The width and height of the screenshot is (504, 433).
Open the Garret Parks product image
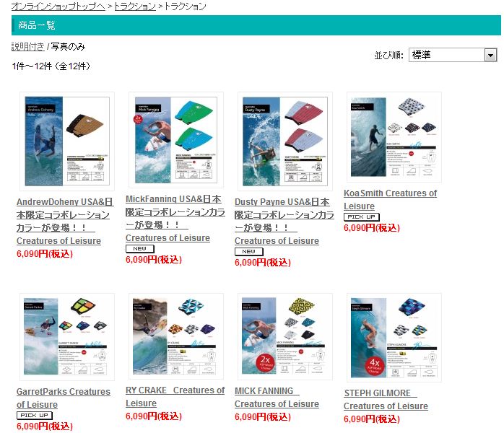click(67, 337)
